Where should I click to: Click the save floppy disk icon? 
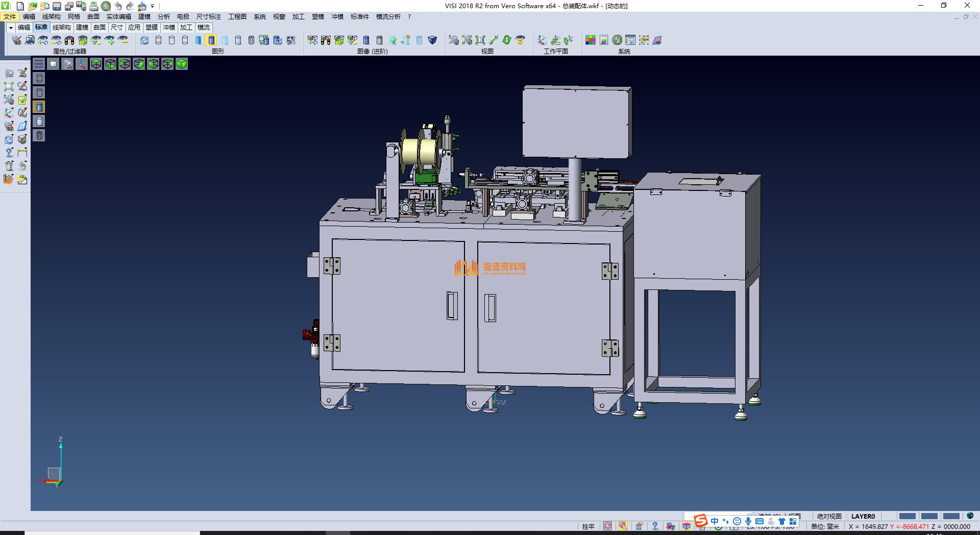pyautogui.click(x=57, y=6)
